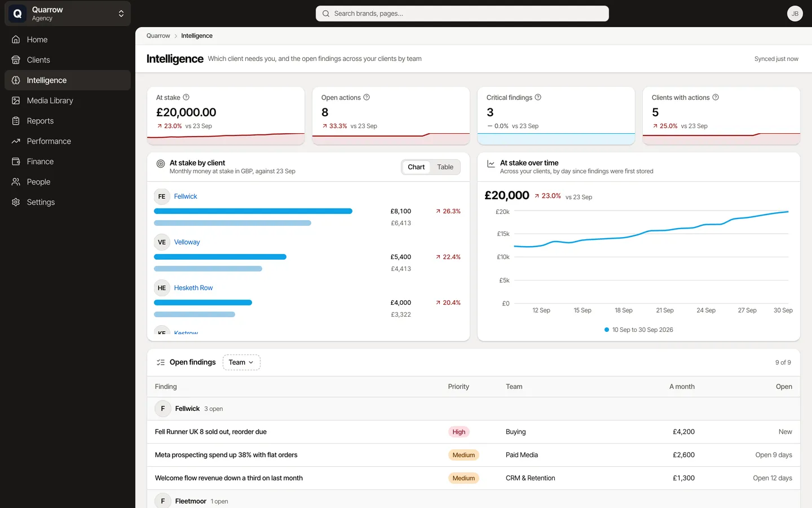Open the Hesketh Row client link
812x508 pixels.
[193, 288]
